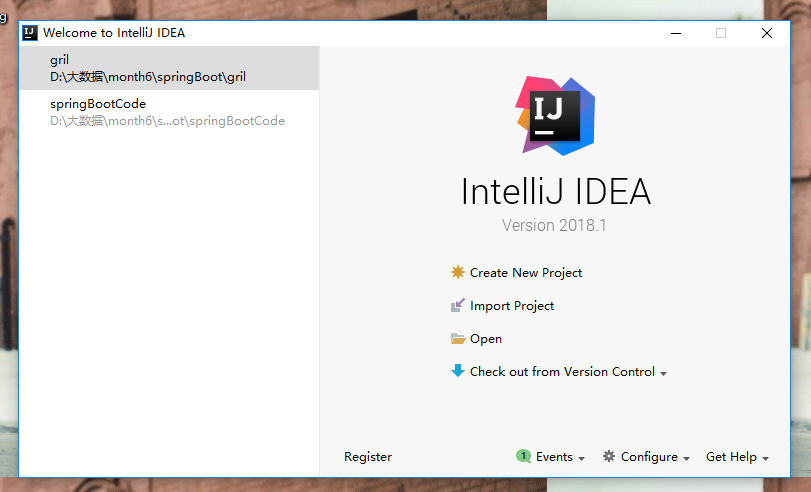The height and width of the screenshot is (492, 811).
Task: Click the Open folder icon
Action: point(458,338)
